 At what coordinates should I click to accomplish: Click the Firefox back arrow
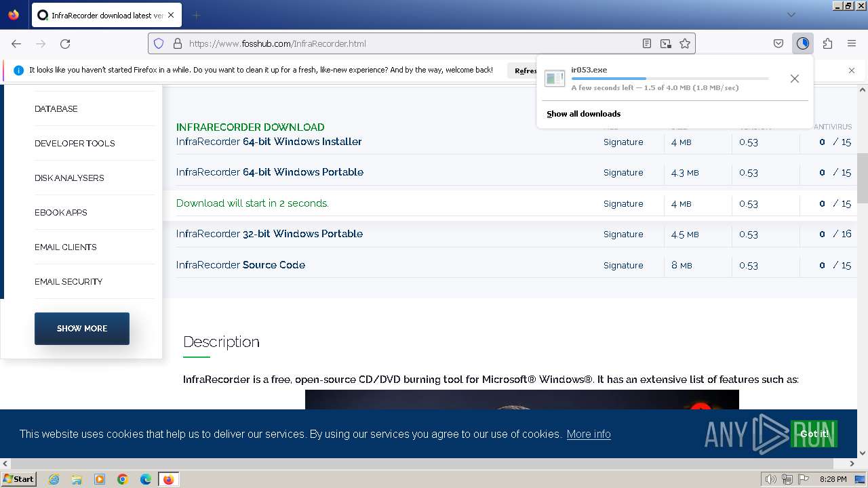click(16, 43)
